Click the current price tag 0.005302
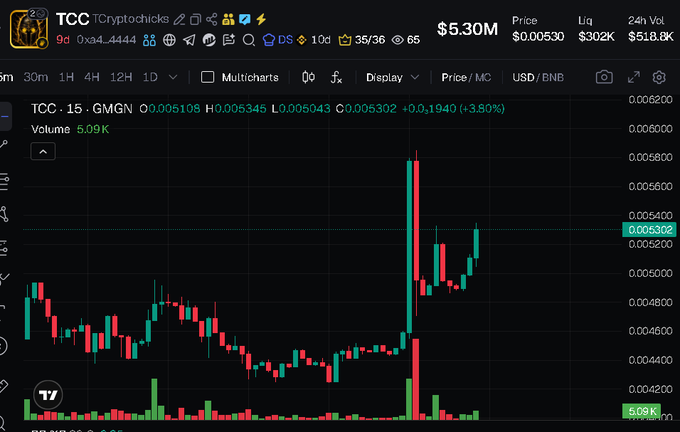The height and width of the screenshot is (432, 680). pos(650,229)
